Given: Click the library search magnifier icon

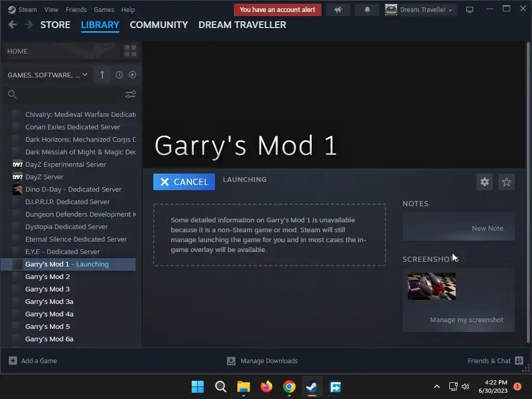Looking at the screenshot, I should click(x=12, y=95).
